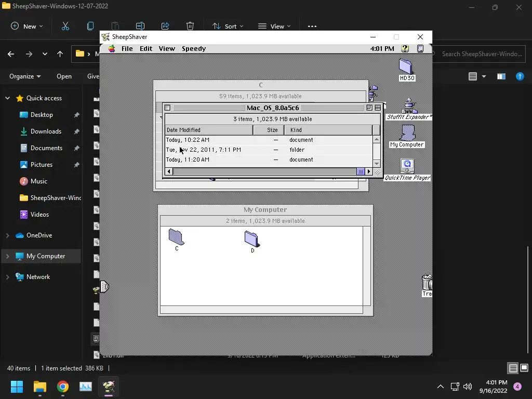532x399 pixels.
Task: Click the horizontal scroll right arrow
Action: coord(369,171)
